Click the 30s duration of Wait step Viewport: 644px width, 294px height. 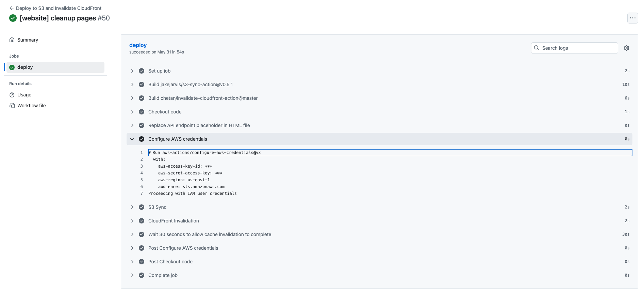point(626,234)
